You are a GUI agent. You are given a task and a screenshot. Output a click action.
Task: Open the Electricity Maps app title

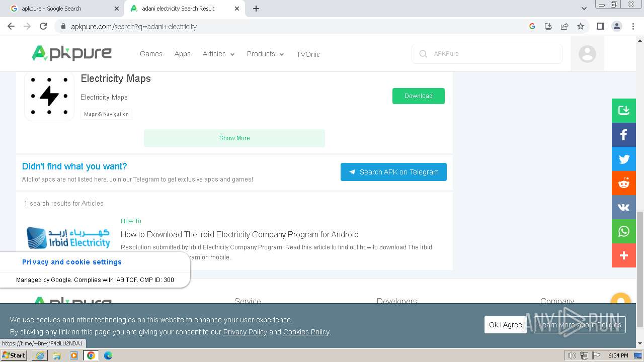(116, 78)
